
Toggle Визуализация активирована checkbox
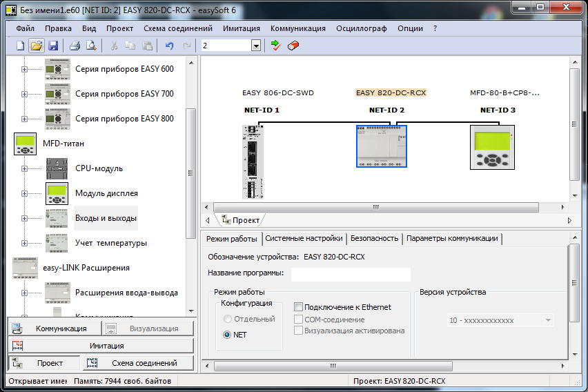tap(299, 331)
